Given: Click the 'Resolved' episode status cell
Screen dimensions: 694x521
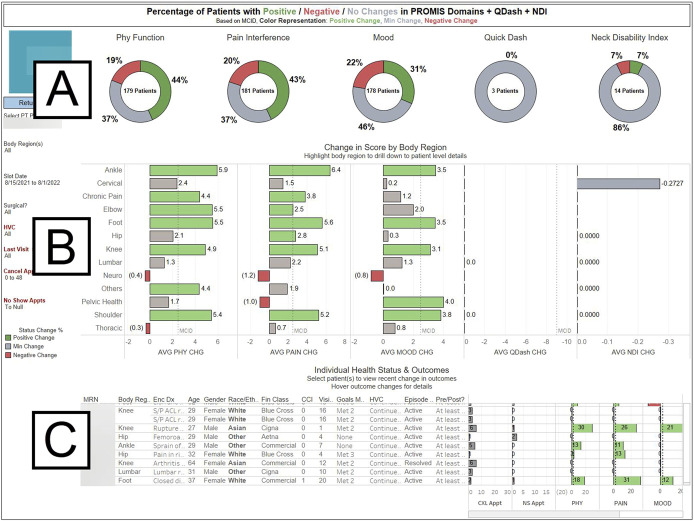Looking at the screenshot, I should coord(417,463).
